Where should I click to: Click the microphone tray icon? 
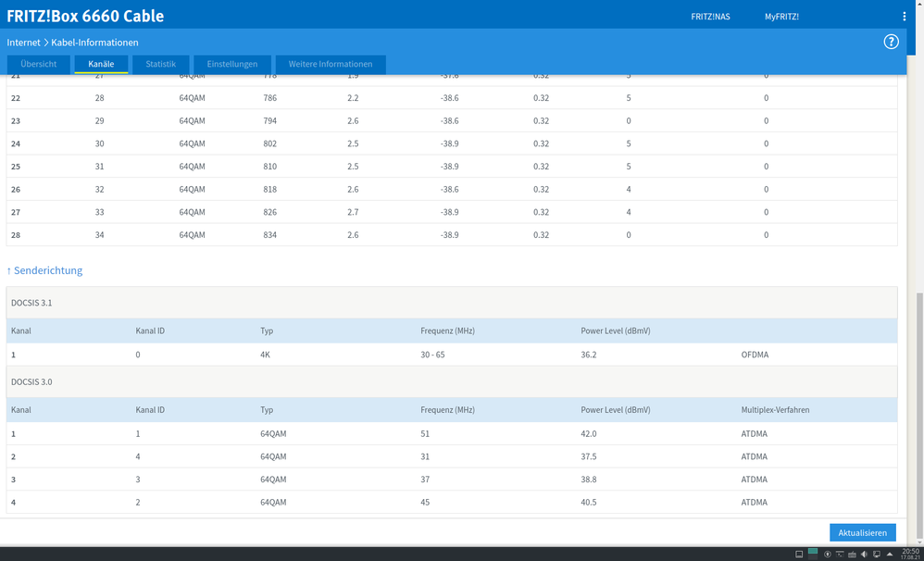[828, 555]
